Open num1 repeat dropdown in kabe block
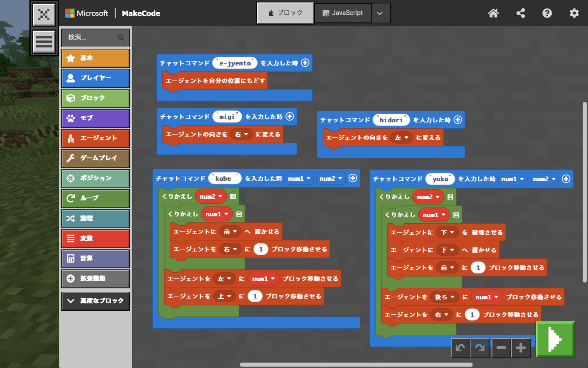This screenshot has width=588, height=368. tap(217, 214)
